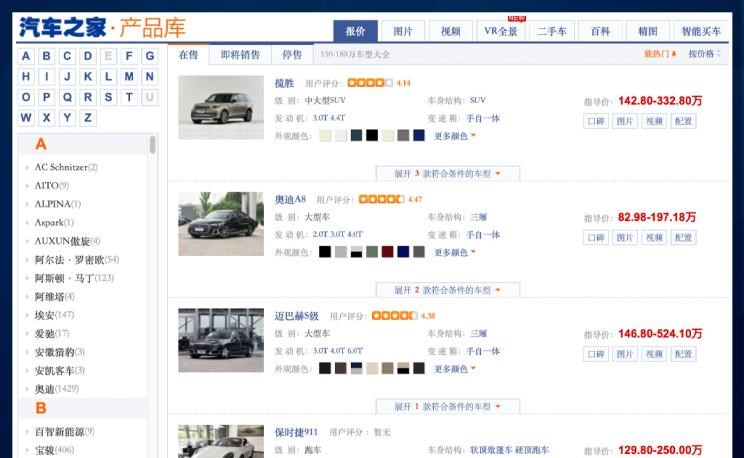The height and width of the screenshot is (458, 744).
Task: Select letter C in brand index
Action: click(67, 56)
